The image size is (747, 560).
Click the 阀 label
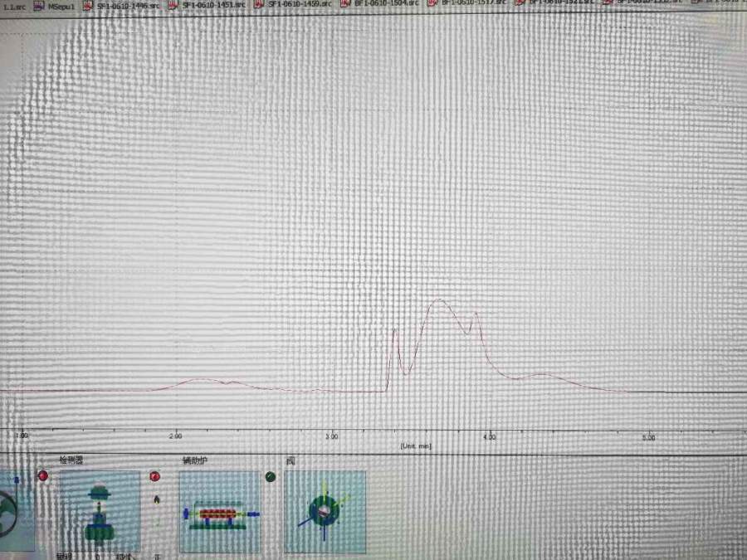[x=290, y=460]
